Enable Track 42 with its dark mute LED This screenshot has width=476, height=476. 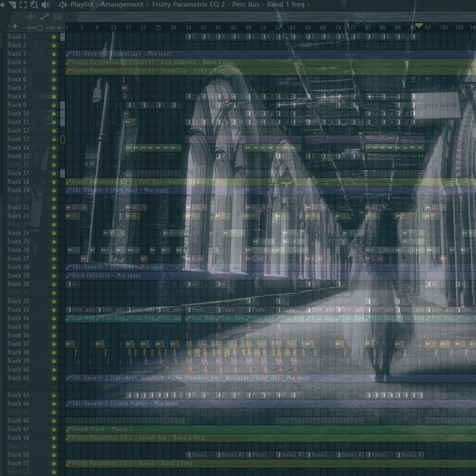click(54, 387)
